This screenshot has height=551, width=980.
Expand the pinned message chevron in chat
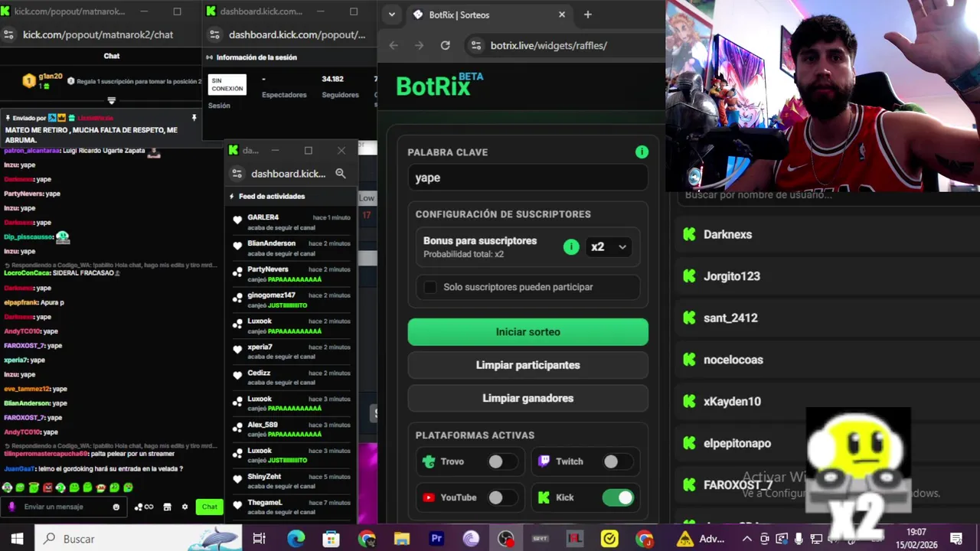[112, 101]
